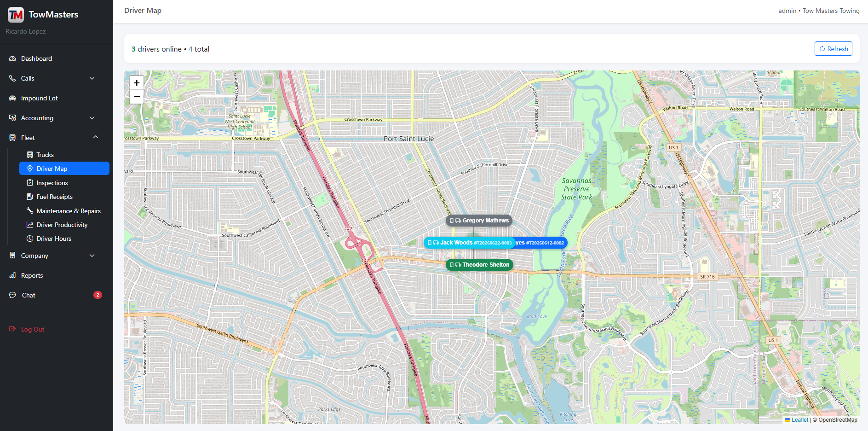Open Inspections page

click(64, 183)
